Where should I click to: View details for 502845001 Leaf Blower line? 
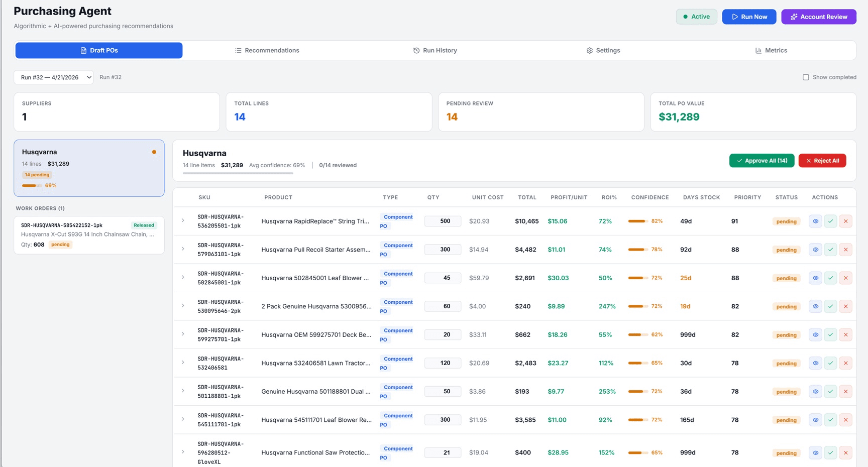coord(815,278)
